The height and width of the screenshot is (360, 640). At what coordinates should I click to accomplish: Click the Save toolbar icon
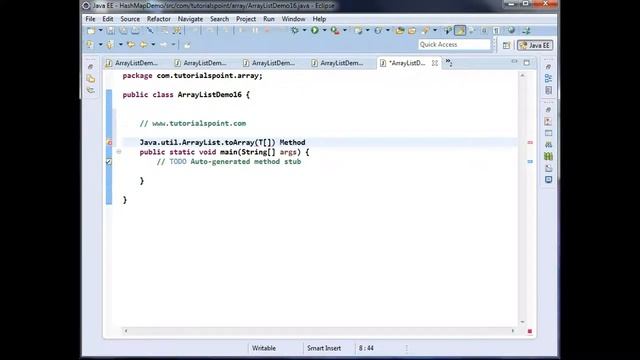pos(111,31)
